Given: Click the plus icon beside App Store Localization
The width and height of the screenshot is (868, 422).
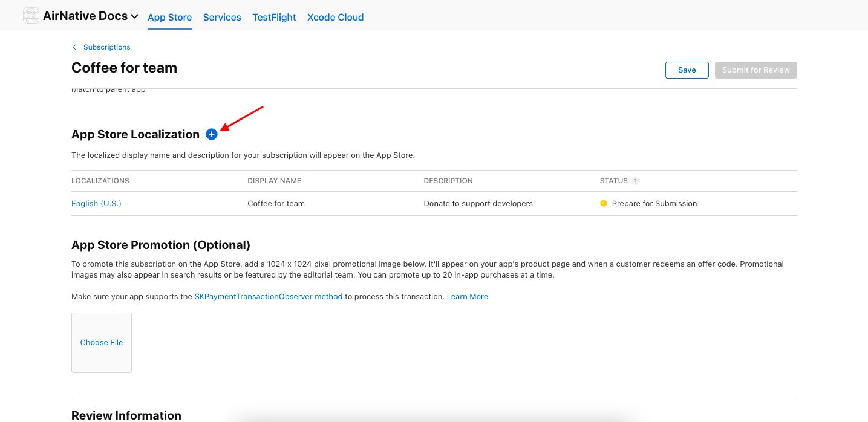Looking at the screenshot, I should (211, 134).
